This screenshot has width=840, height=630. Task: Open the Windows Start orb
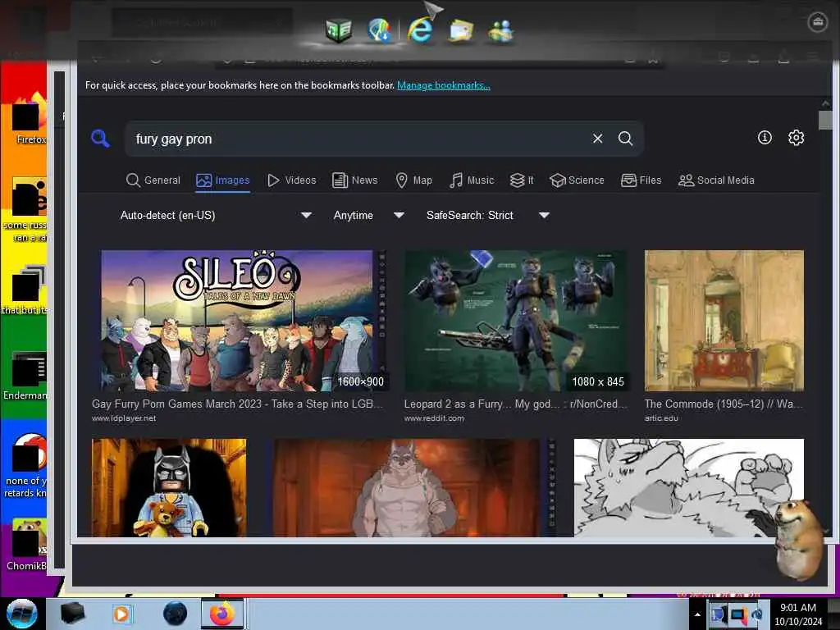tap(22, 614)
